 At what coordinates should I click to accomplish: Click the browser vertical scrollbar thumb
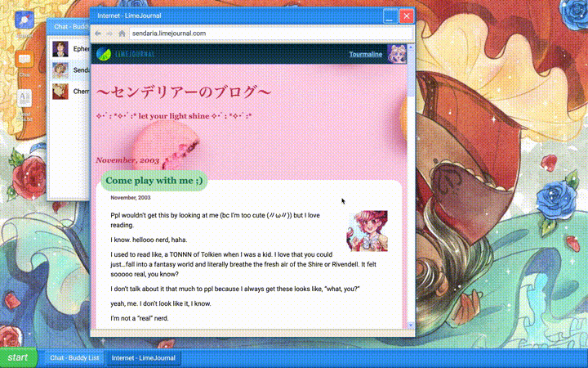pos(411,74)
